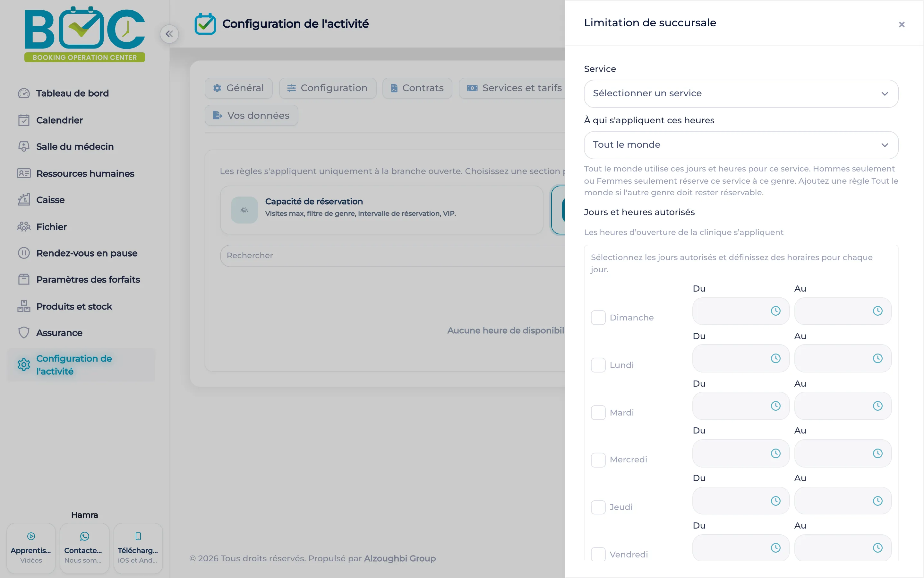Open Apprentissage videos button
924x578 pixels.
31,548
